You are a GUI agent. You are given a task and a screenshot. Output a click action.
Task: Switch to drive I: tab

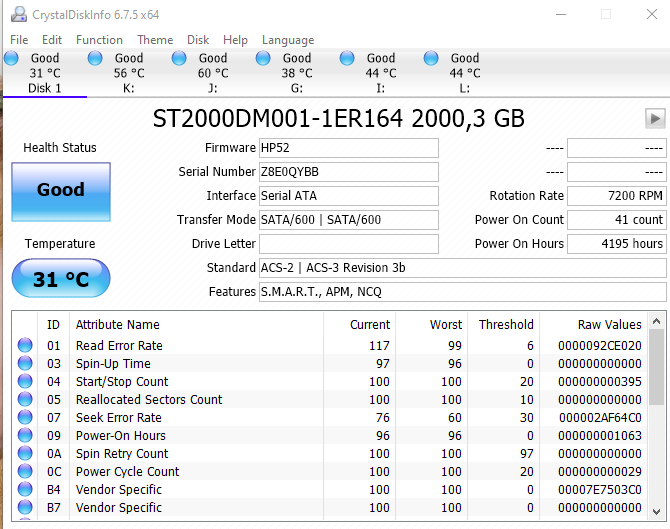[381, 73]
